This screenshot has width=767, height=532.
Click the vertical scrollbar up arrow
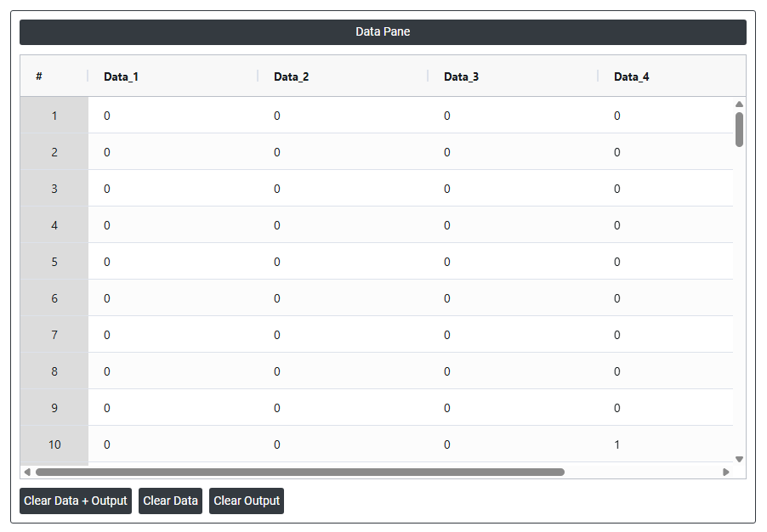739,105
